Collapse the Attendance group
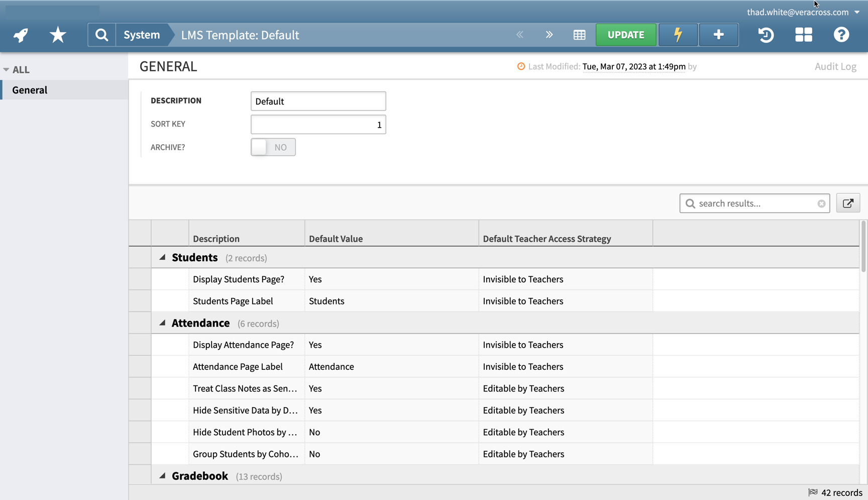 162,322
